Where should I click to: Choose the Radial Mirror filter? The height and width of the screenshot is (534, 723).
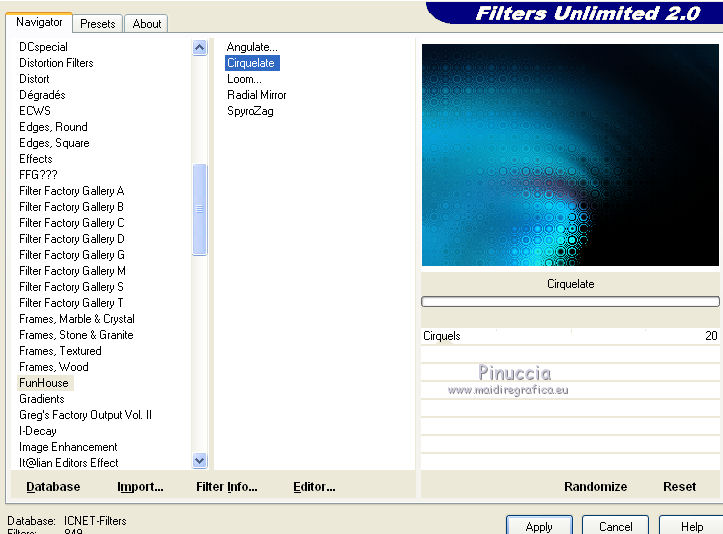point(257,95)
